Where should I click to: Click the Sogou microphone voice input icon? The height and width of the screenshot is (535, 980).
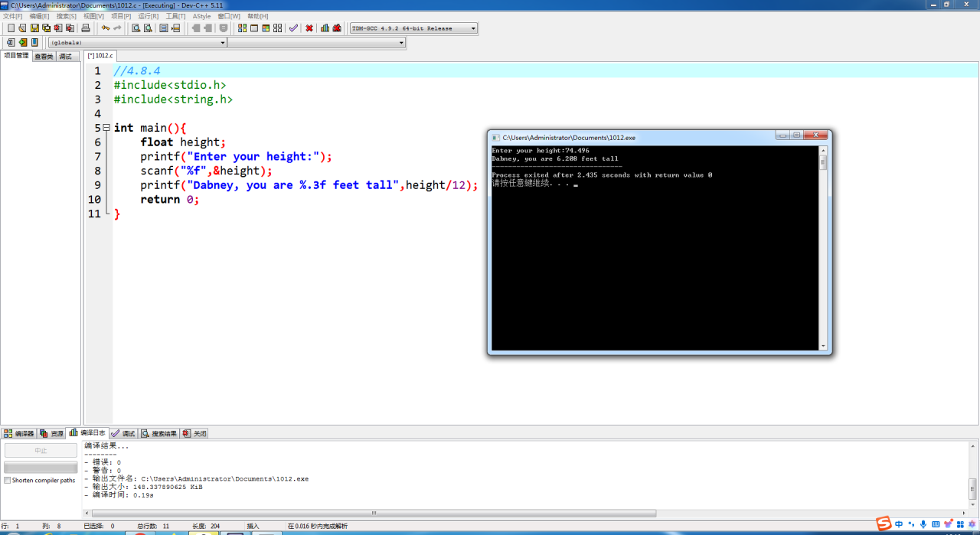[923, 524]
